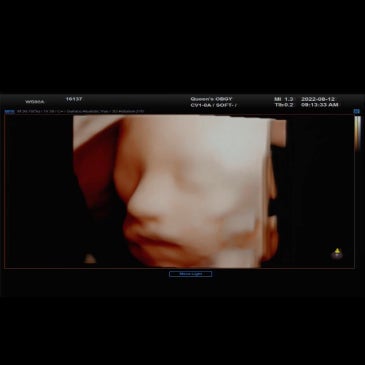Click the blue label at info line start
Screen dimensions: 365x365
click(x=9, y=112)
